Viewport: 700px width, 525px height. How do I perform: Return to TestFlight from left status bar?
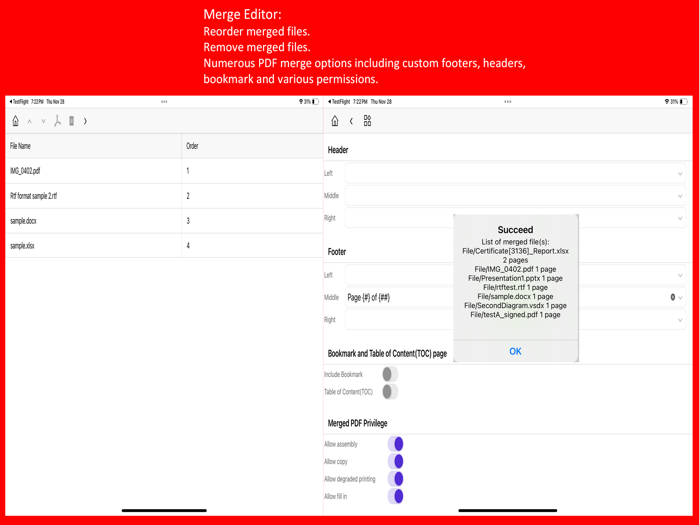point(19,102)
